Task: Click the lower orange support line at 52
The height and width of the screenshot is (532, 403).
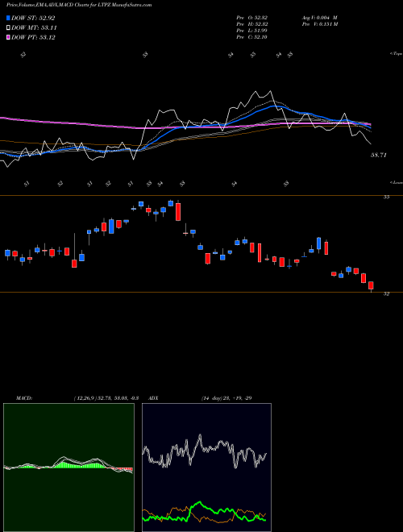Action: [x=201, y=292]
